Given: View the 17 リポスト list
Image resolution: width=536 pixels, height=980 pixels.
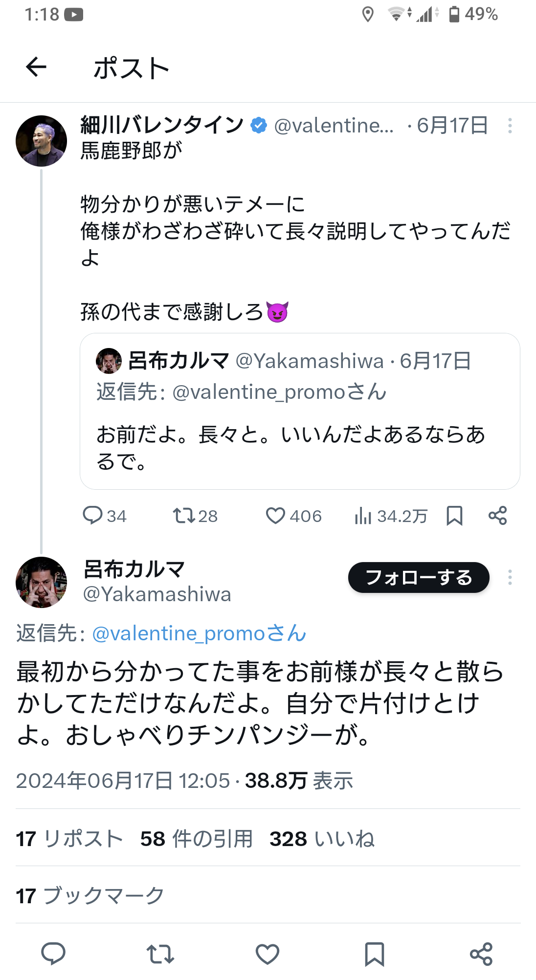Looking at the screenshot, I should tap(69, 839).
